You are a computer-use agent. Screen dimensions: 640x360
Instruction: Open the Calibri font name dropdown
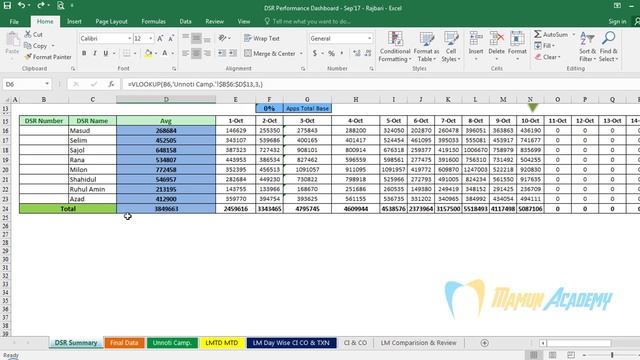point(130,38)
